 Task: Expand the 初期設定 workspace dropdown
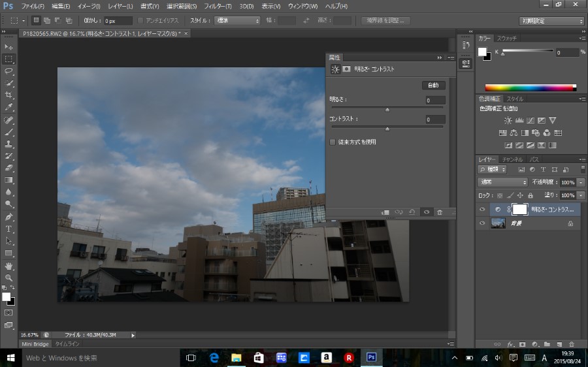point(552,21)
